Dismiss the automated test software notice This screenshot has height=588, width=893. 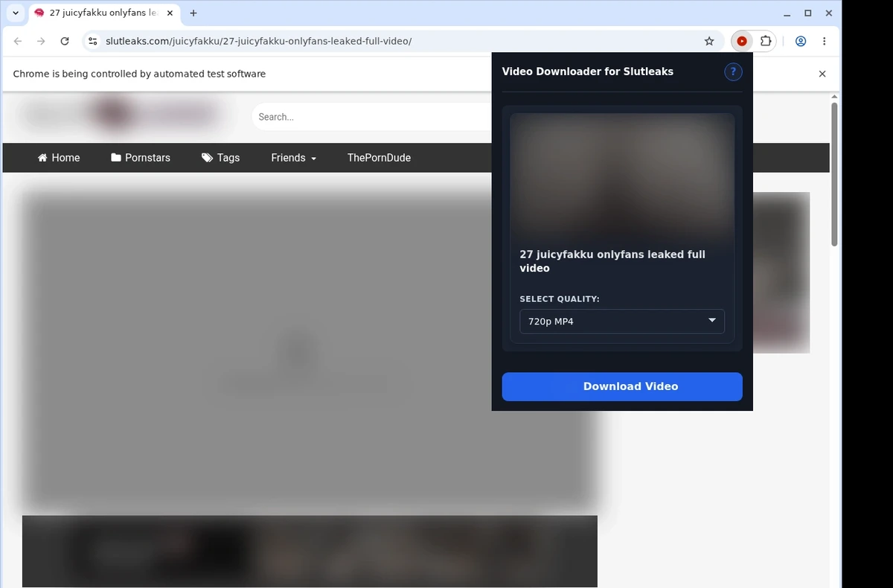click(x=822, y=74)
